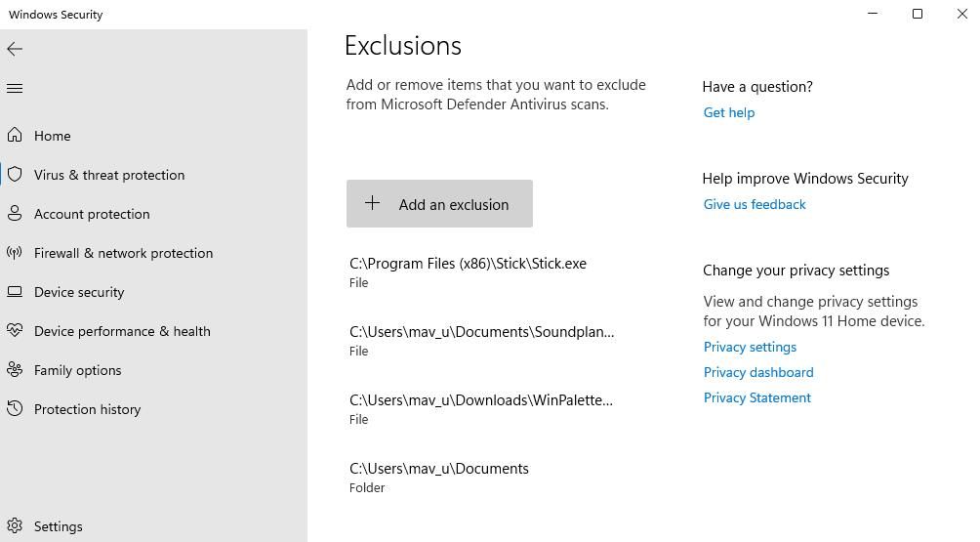
Task: Click the Device performance & health heart icon
Action: pos(15,331)
